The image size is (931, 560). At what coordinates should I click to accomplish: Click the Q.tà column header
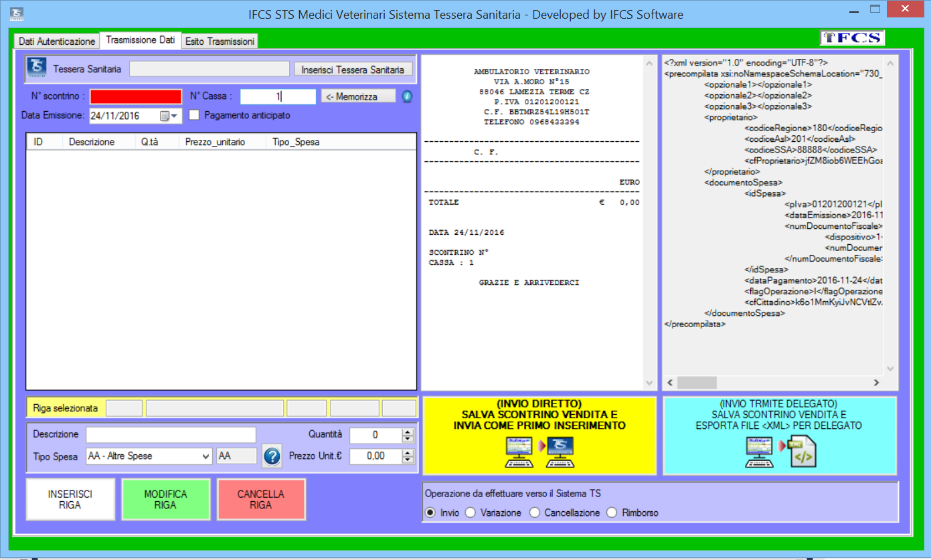point(157,142)
